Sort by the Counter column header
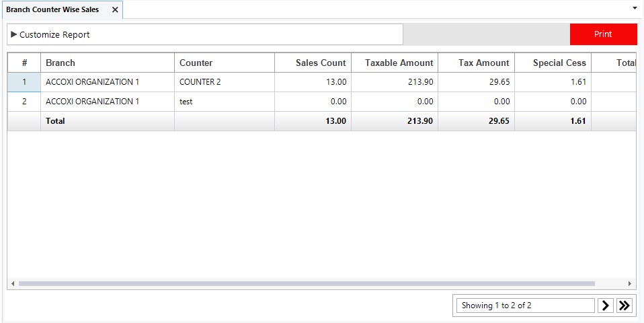The height and width of the screenshot is (323, 644). point(225,63)
